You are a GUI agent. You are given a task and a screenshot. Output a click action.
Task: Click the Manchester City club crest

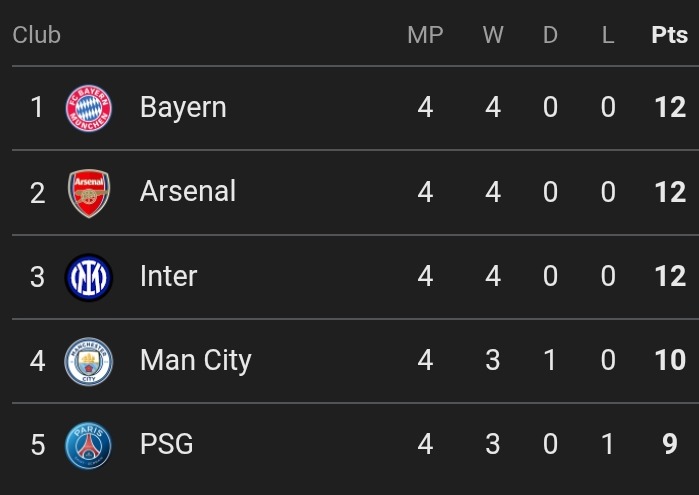point(89,361)
